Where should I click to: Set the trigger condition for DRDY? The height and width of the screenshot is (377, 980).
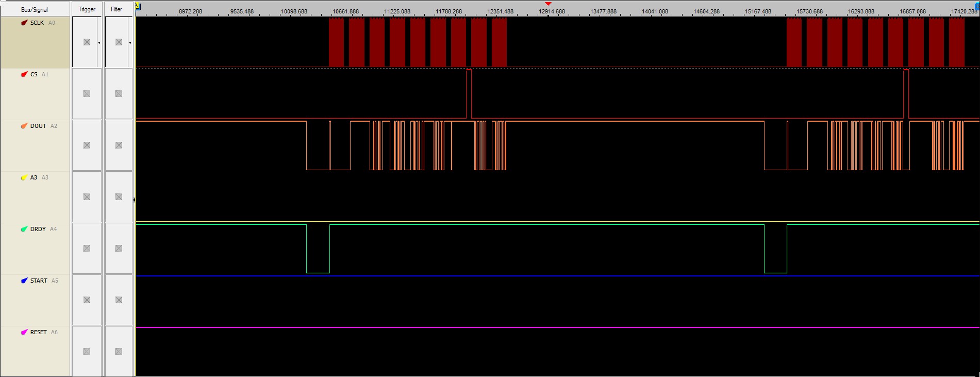pos(87,249)
